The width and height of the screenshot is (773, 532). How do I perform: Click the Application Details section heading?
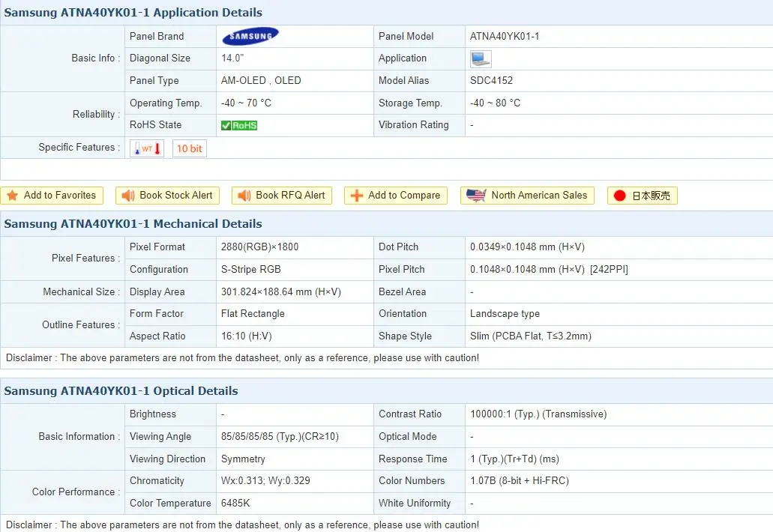click(x=133, y=12)
